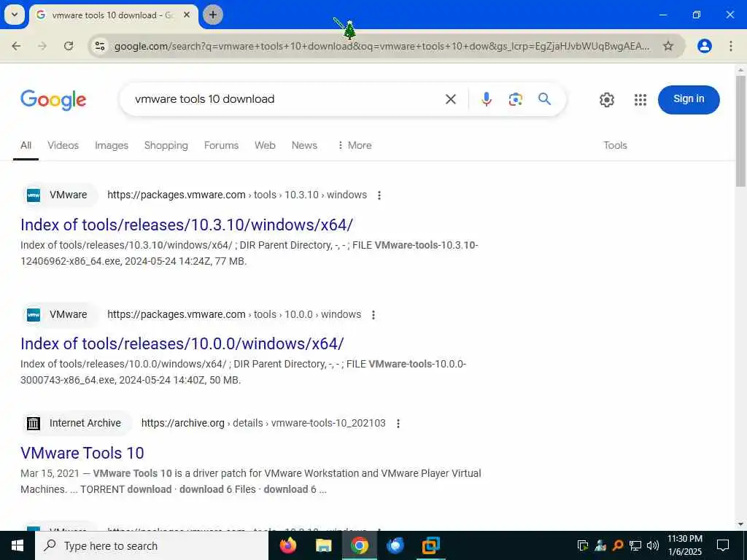This screenshot has height=560, width=747.
Task: Click the Windows taskbar search box
Action: click(x=152, y=545)
